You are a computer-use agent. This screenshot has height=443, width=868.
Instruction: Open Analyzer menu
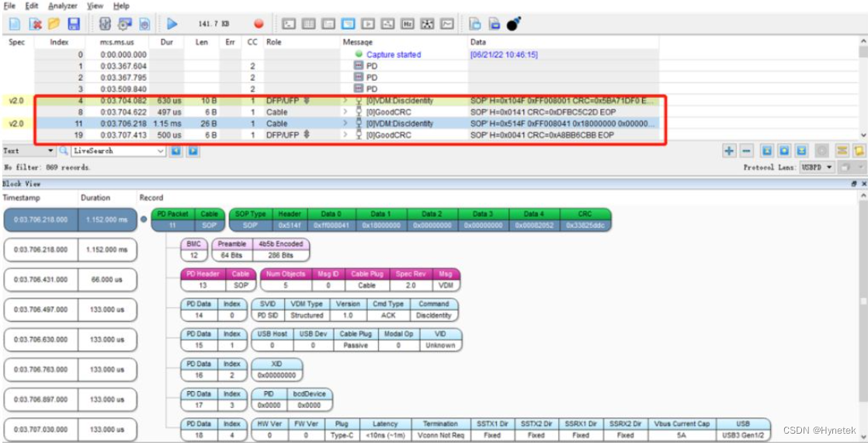pos(63,6)
